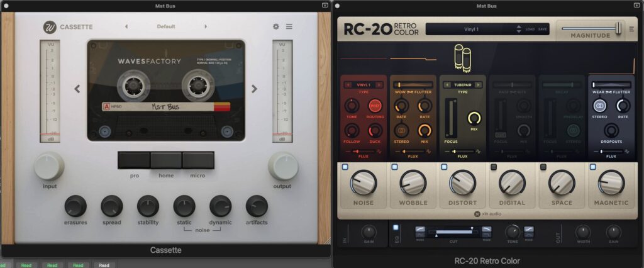Enable the Space module checkbox
Screen dimensions: 644x268
(x=543, y=167)
